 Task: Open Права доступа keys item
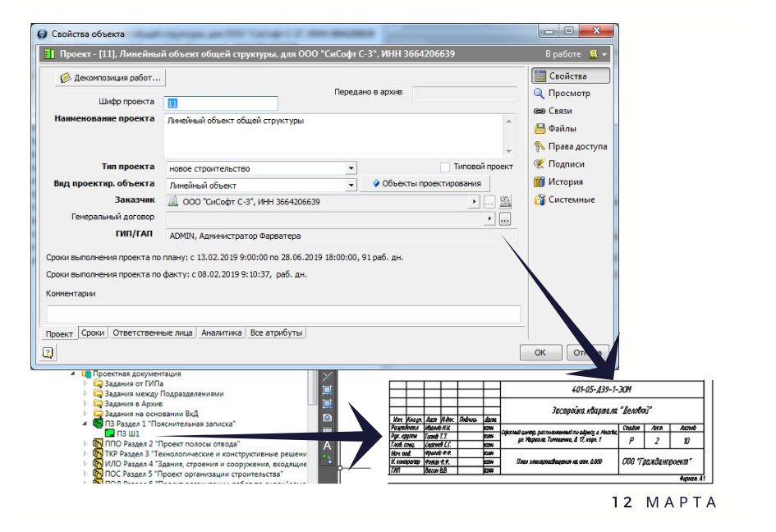[570, 146]
